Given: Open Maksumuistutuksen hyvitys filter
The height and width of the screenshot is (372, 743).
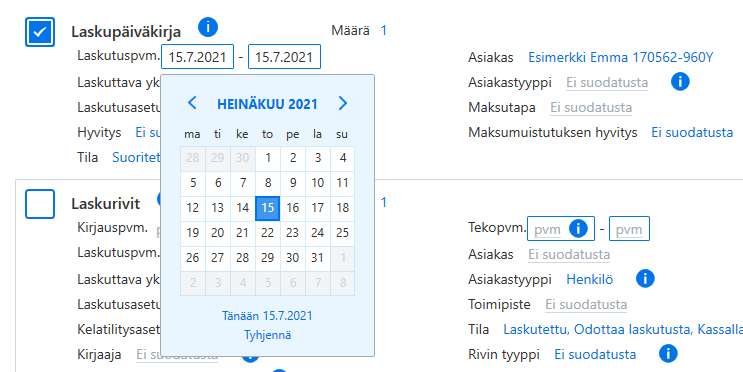Looking at the screenshot, I should click(x=692, y=132).
